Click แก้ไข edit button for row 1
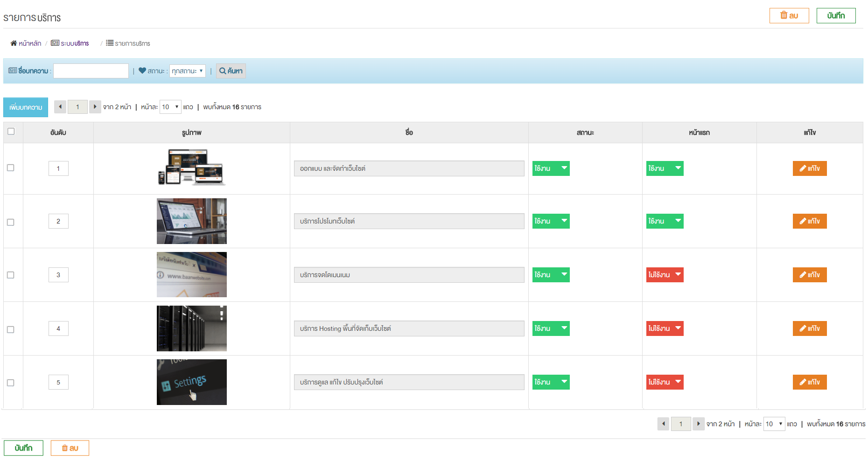This screenshot has height=461, width=868. pos(810,168)
